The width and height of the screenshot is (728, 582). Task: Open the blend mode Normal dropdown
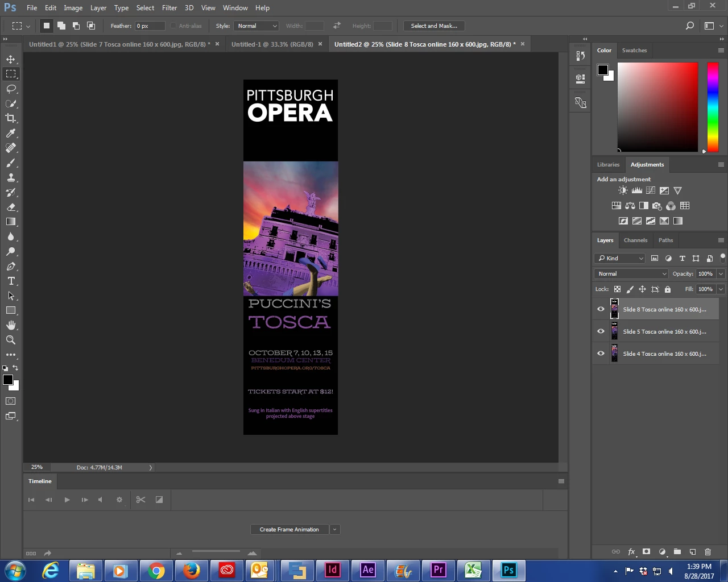coord(631,273)
